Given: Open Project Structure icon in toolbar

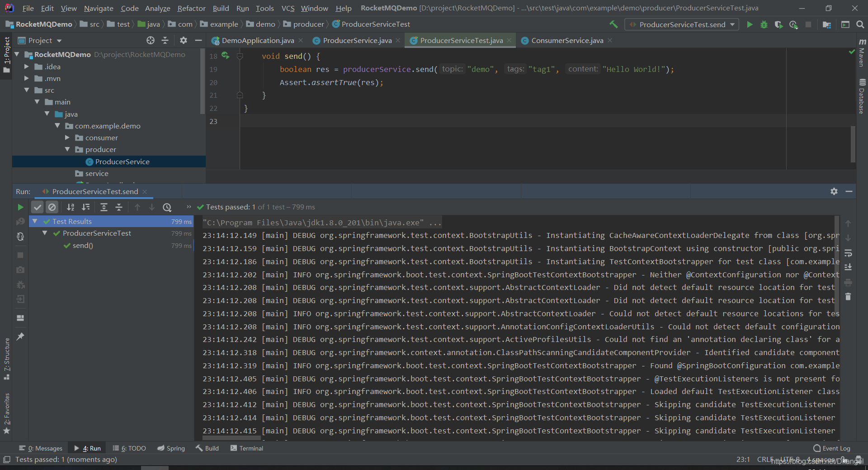Looking at the screenshot, I should tap(827, 24).
